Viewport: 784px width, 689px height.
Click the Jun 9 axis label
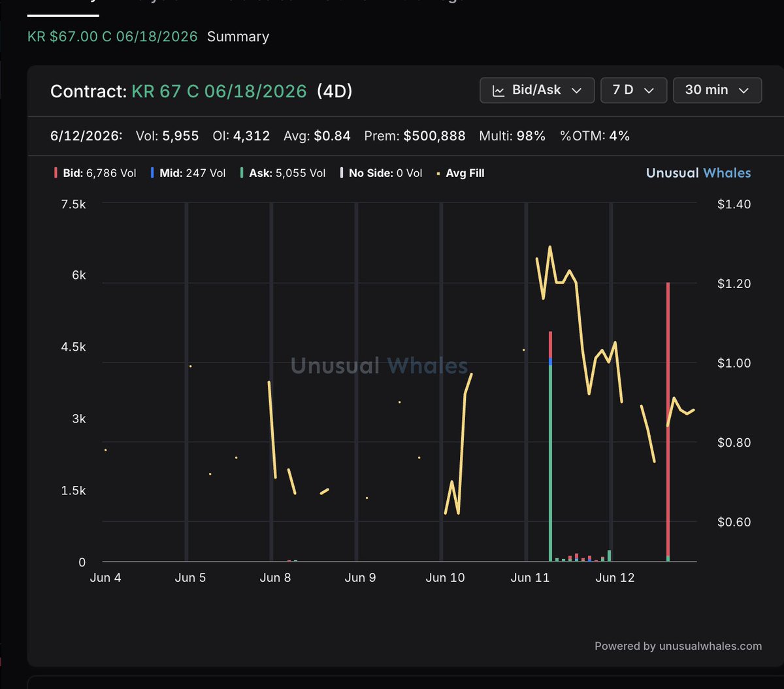pos(360,577)
